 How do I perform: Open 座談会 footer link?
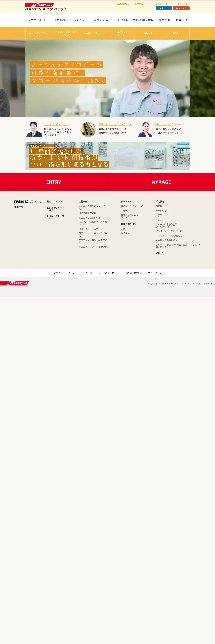(124, 211)
